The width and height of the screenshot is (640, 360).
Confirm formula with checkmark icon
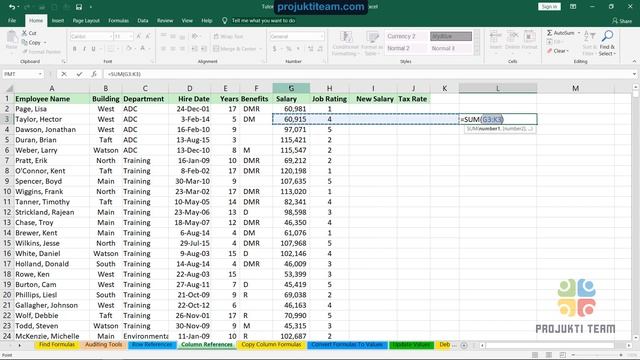(79, 74)
